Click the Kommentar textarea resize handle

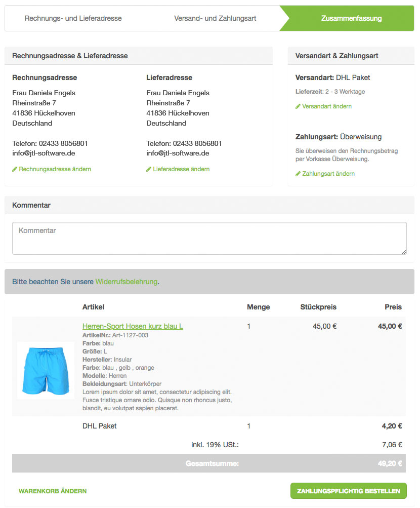tap(404, 252)
